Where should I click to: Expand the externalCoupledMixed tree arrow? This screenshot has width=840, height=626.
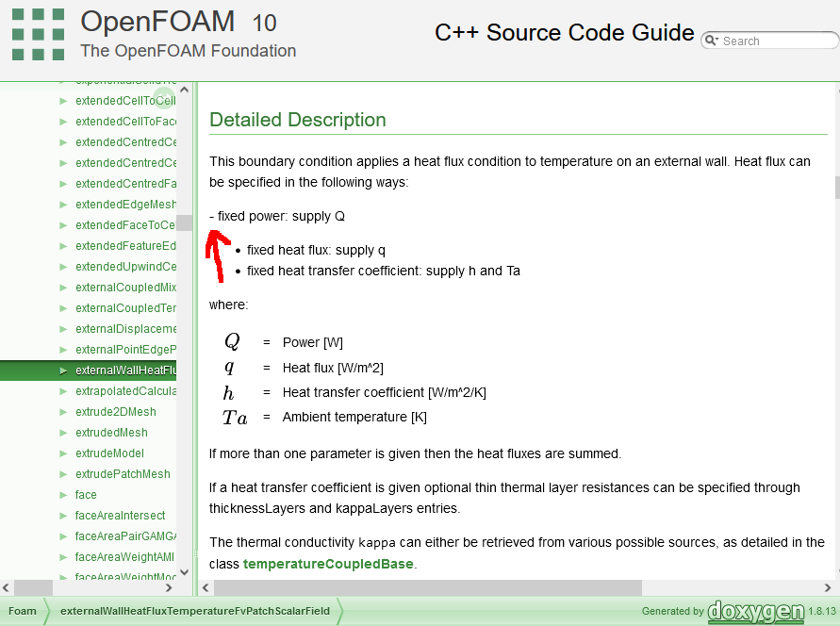coord(63,288)
